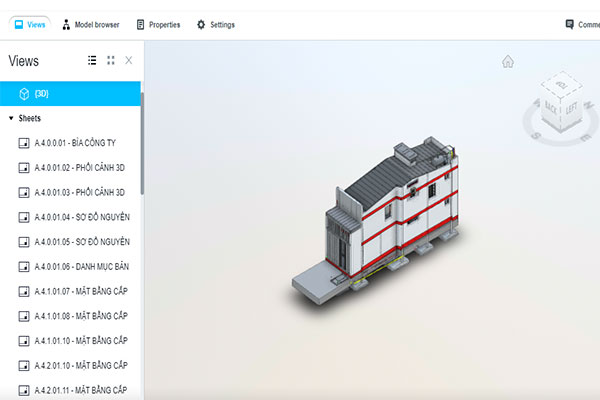Viewport: 600px width, 400px height.
Task: Switch Views panel to list layout
Action: [x=92, y=61]
